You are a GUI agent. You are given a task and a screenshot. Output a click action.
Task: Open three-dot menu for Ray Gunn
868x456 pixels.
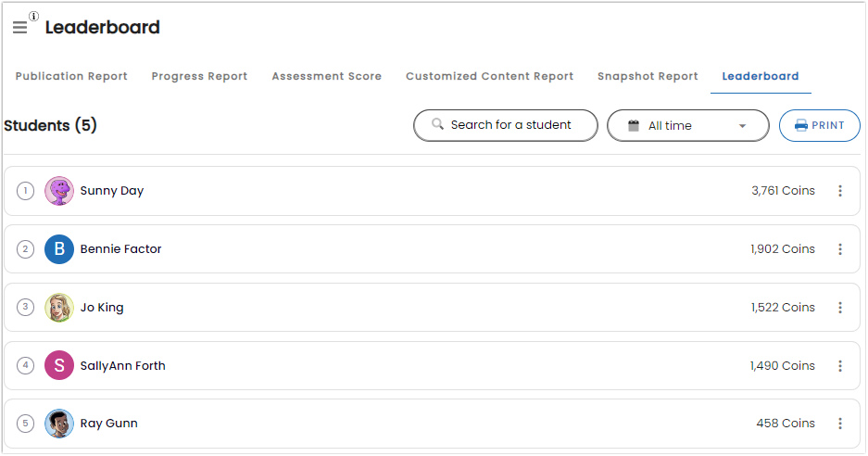pos(840,424)
